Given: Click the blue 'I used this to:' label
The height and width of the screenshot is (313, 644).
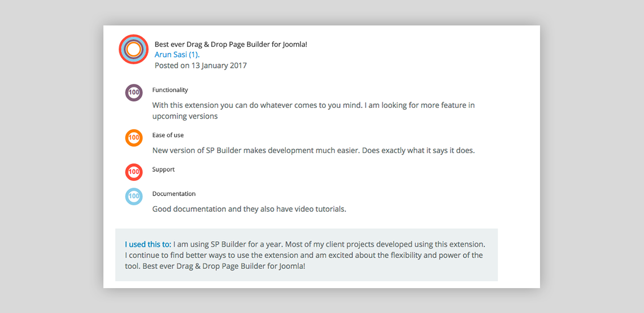Looking at the screenshot, I should (148, 245).
